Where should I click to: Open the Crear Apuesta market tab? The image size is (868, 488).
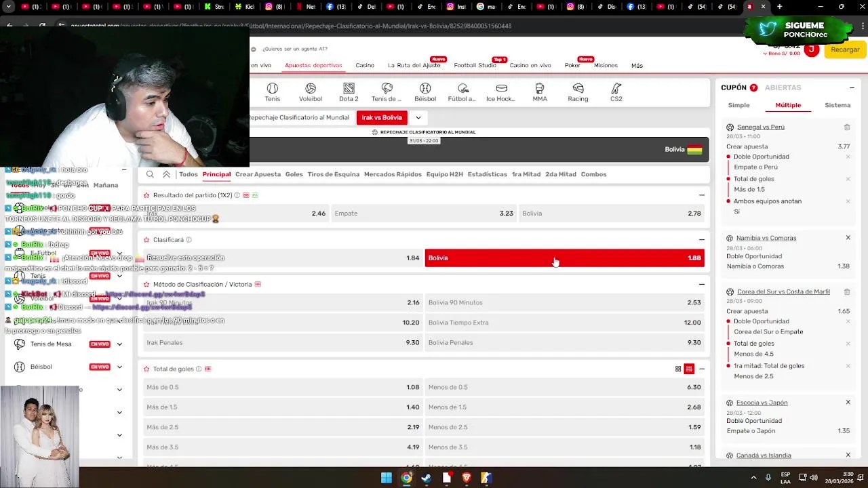click(x=258, y=174)
